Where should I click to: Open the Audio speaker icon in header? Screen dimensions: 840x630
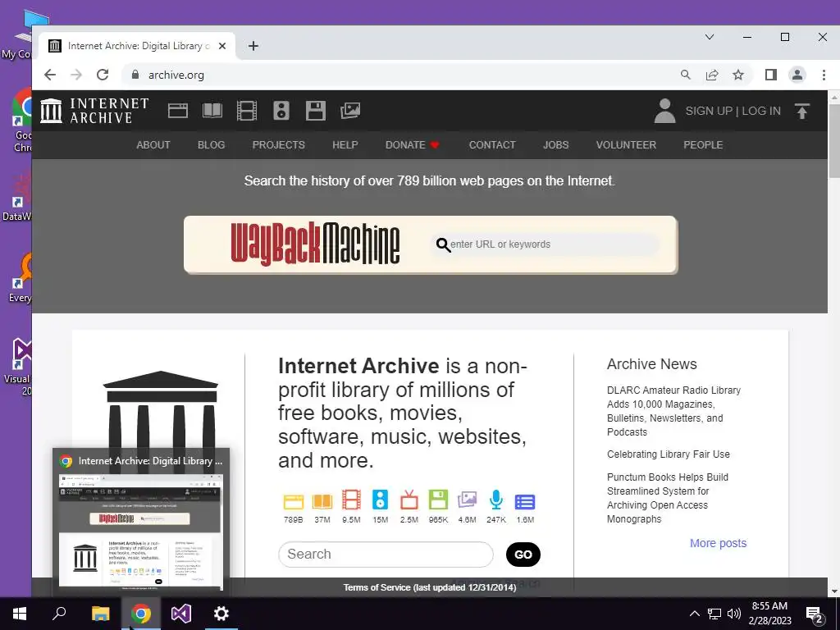point(281,111)
